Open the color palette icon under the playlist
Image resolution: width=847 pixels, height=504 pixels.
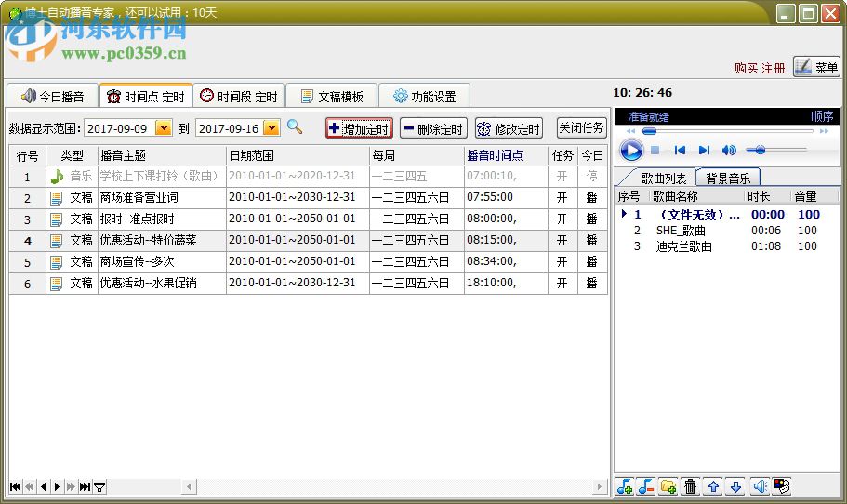pyautogui.click(x=782, y=486)
